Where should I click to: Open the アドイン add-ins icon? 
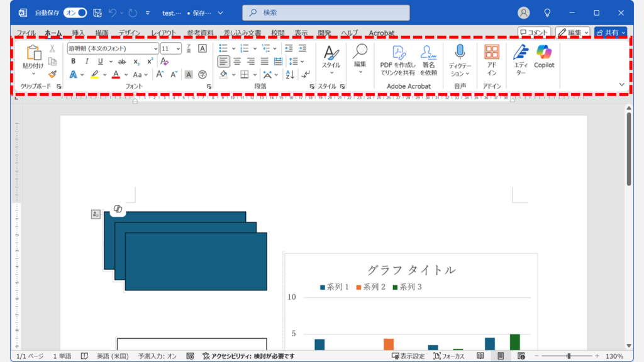(x=492, y=52)
